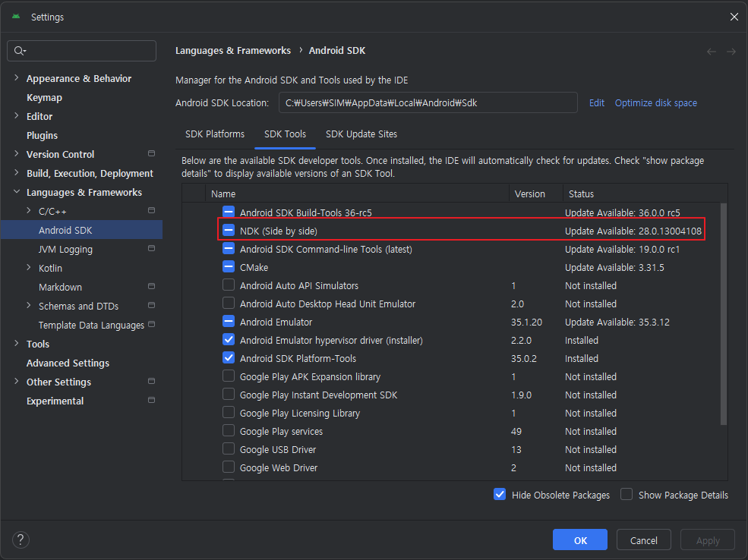Expand Appearance & Behavior section
The width and height of the screenshot is (748, 560).
[17, 77]
